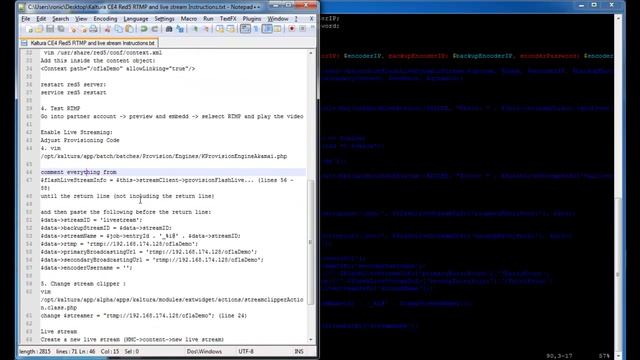
Task: Zoom in using the toolbar zoom icon
Action: [x=195, y=29]
